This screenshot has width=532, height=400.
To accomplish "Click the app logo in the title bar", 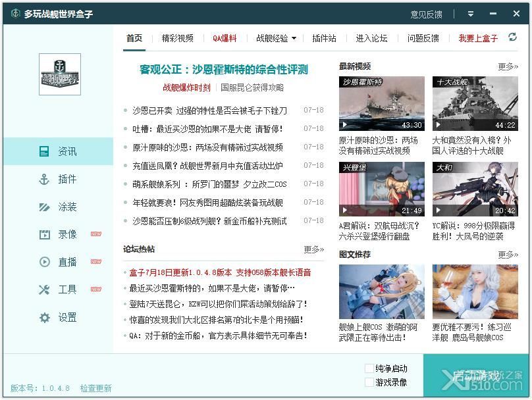I will pos(15,14).
